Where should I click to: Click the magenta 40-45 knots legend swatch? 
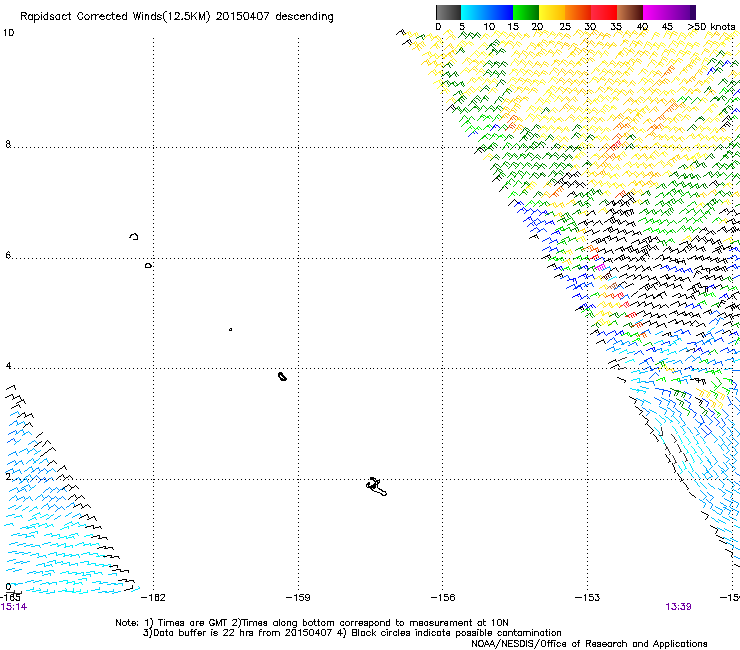point(656,12)
